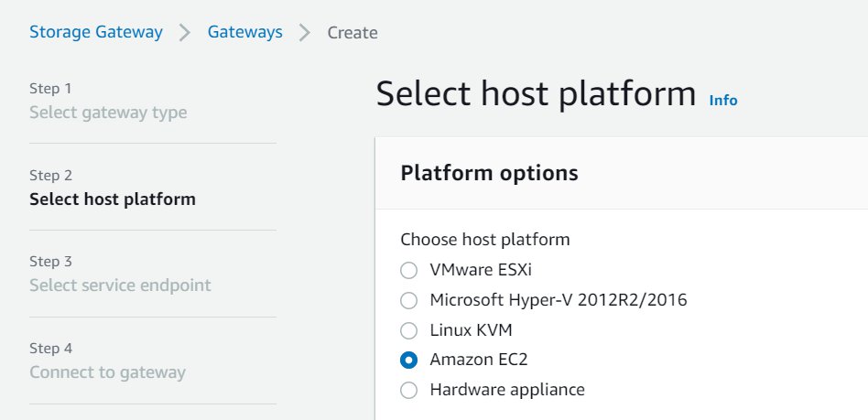Click the large Select host platform heading

536,93
